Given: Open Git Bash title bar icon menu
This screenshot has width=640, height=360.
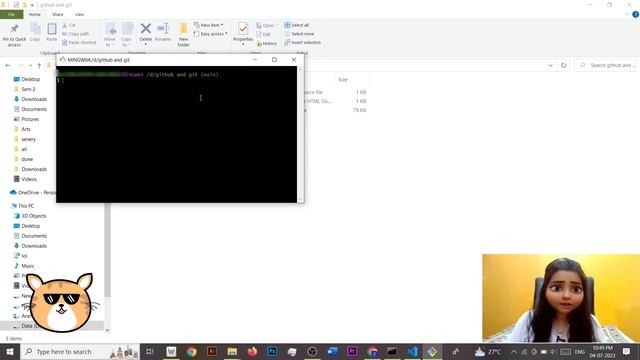Looking at the screenshot, I should 62,60.
